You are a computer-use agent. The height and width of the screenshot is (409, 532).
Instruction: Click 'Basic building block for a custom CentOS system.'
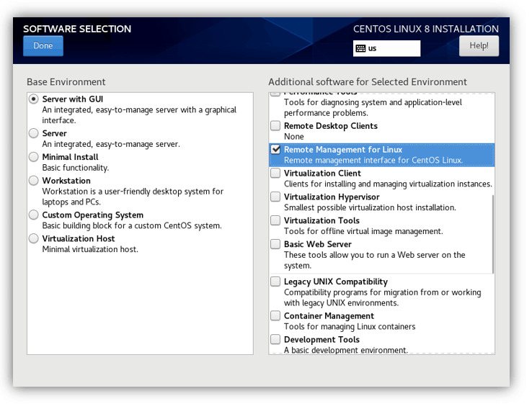point(132,225)
